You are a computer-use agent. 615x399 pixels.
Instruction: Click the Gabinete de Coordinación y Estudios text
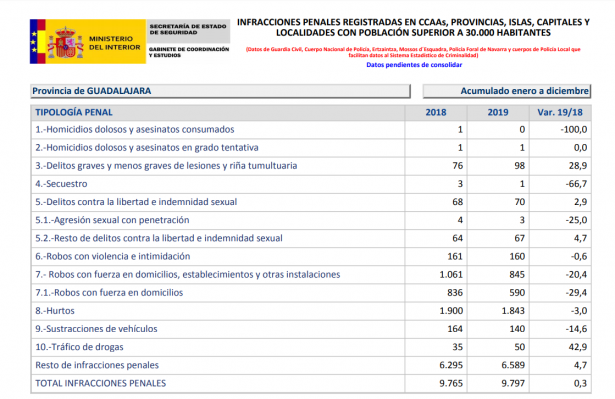click(189, 52)
